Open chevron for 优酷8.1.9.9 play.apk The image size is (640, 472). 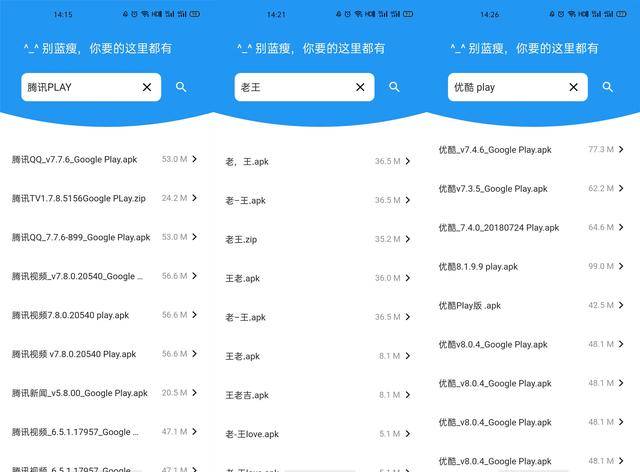(x=621, y=266)
